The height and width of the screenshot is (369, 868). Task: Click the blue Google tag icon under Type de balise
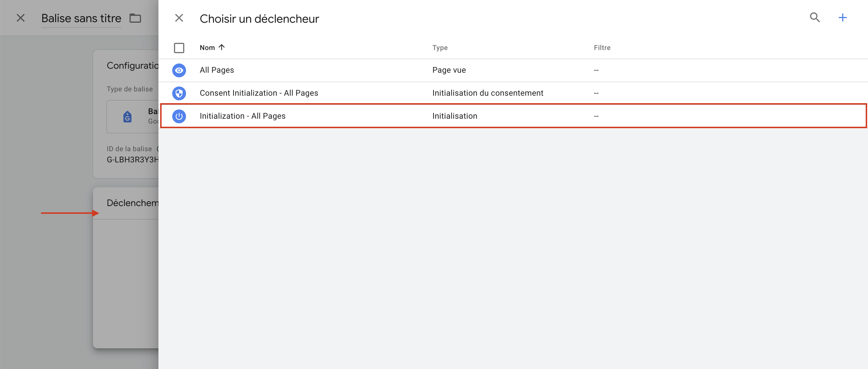click(128, 116)
